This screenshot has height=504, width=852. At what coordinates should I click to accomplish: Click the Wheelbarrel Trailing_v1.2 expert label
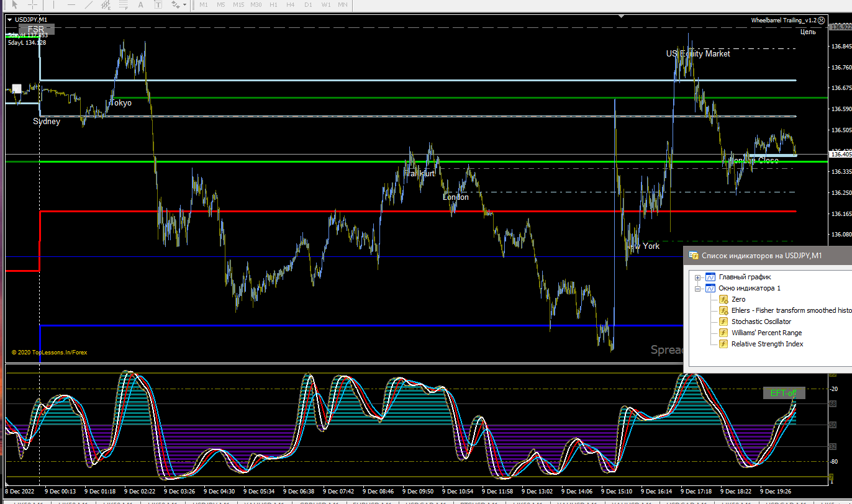784,20
